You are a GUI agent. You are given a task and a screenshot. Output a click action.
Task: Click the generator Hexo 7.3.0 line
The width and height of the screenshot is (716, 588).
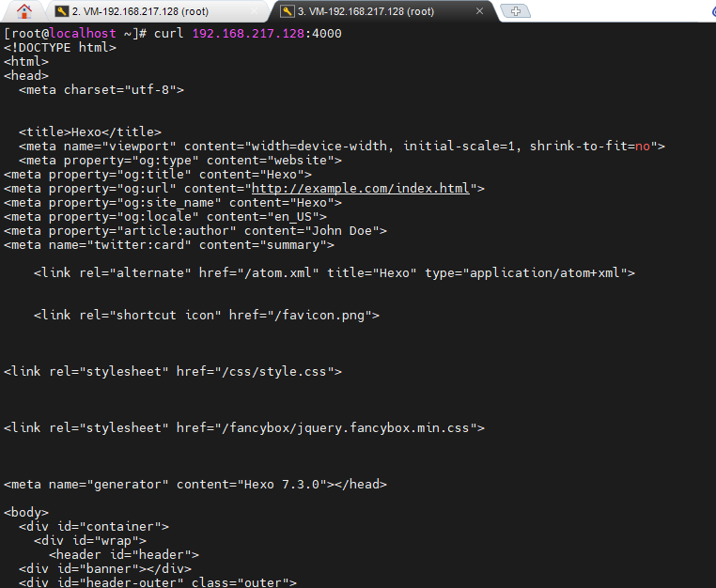click(x=195, y=485)
